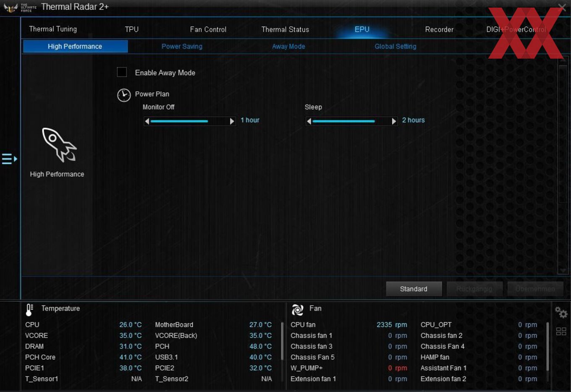
Task: Decrease Sleep time with left arrow
Action: (309, 121)
